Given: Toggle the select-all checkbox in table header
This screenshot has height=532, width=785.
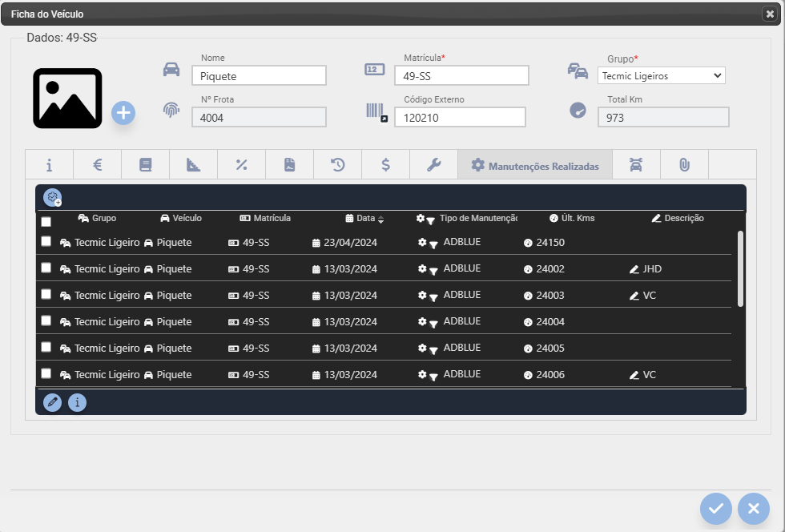Looking at the screenshot, I should [46, 221].
